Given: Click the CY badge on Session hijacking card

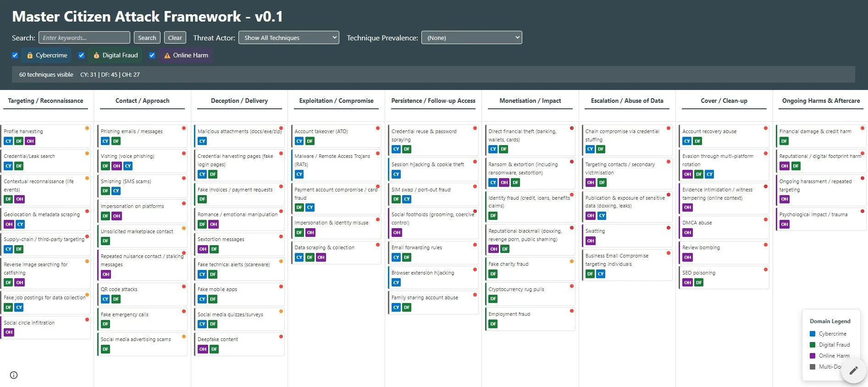Looking at the screenshot, I should (396, 174).
